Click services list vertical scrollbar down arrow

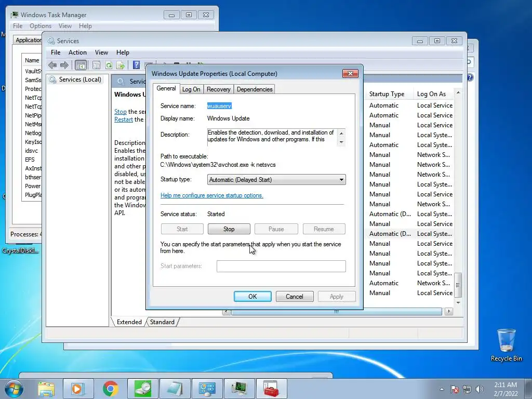(458, 302)
